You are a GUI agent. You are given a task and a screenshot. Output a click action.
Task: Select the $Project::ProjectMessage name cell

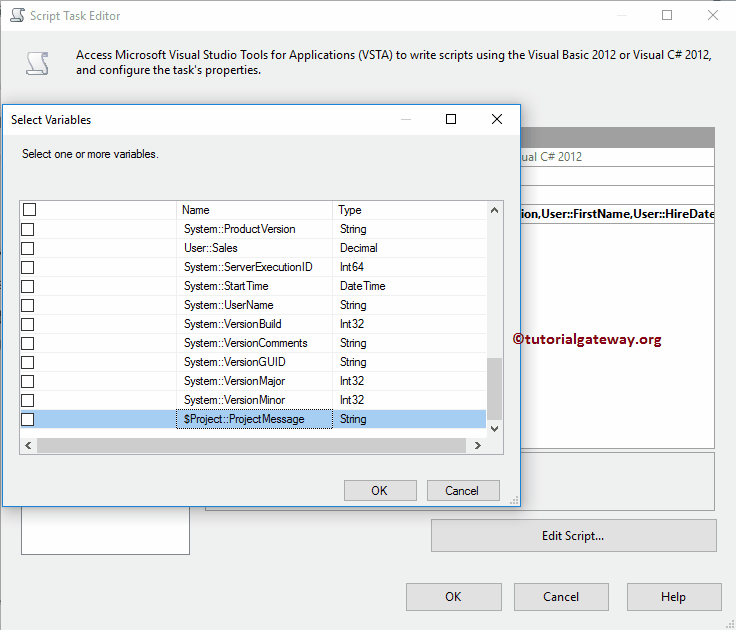pyautogui.click(x=254, y=419)
